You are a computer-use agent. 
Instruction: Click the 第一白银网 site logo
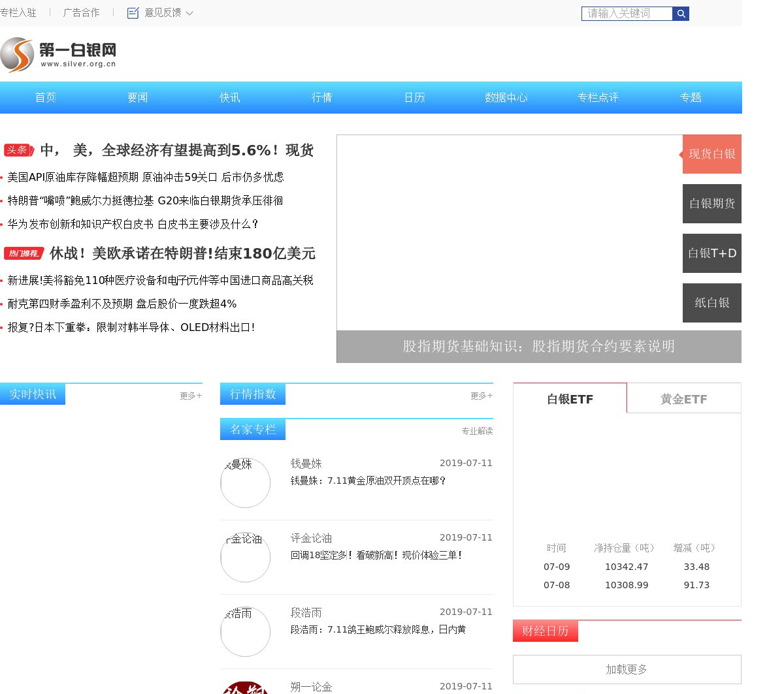(59, 55)
